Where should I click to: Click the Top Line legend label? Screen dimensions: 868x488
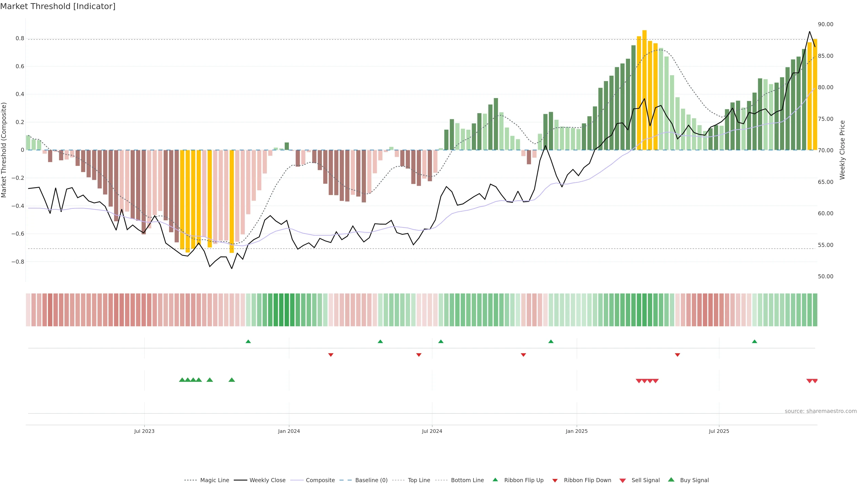pos(419,480)
